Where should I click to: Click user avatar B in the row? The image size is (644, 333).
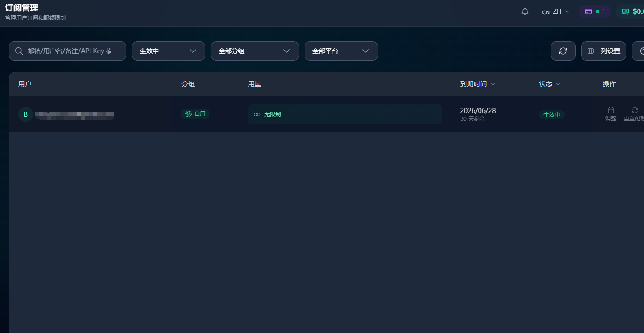coord(26,114)
